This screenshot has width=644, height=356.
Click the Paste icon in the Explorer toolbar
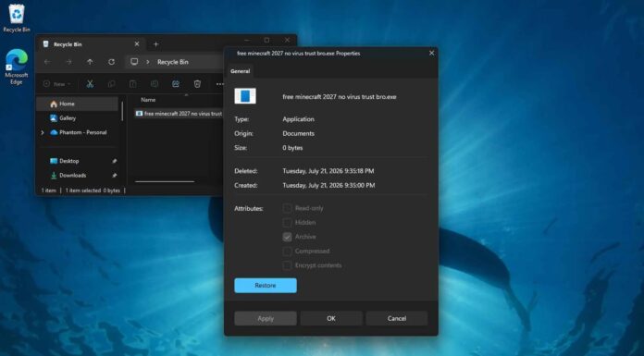(132, 84)
